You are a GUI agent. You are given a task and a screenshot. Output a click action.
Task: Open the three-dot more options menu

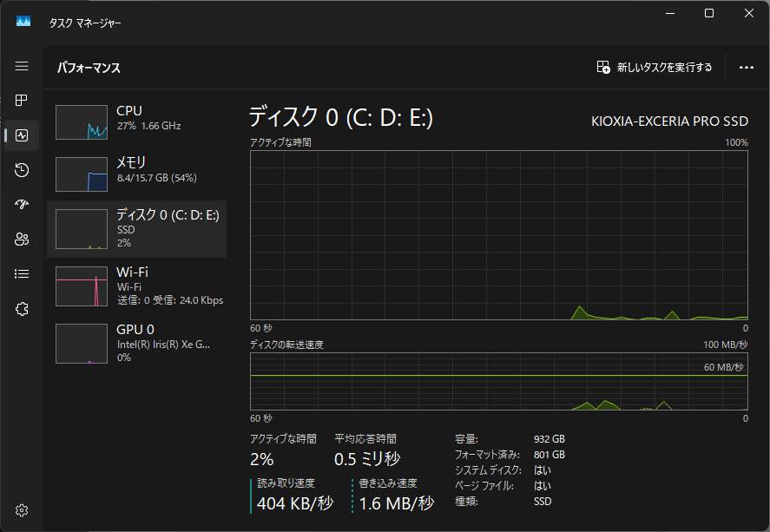click(744, 66)
